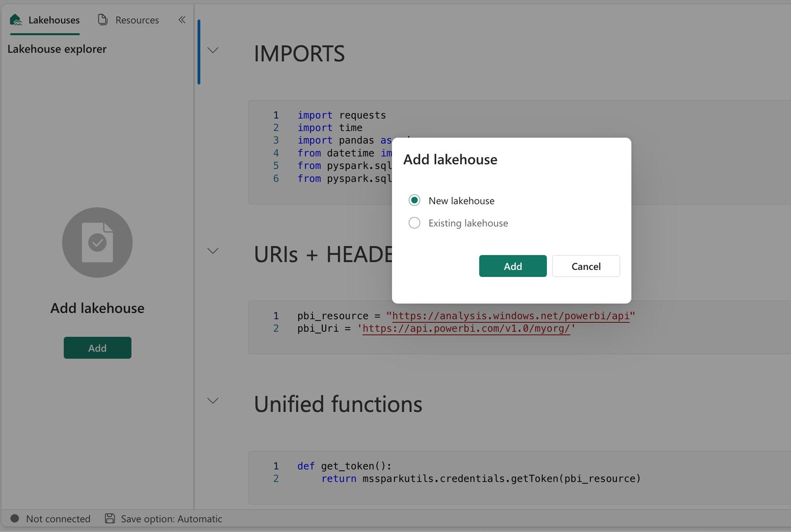Select the New lakehouse option
Screen dimensions: 791x532
(x=414, y=200)
